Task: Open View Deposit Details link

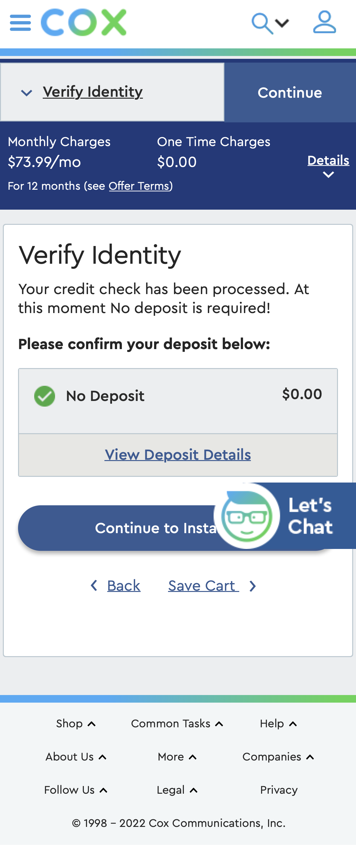Action: [178, 455]
